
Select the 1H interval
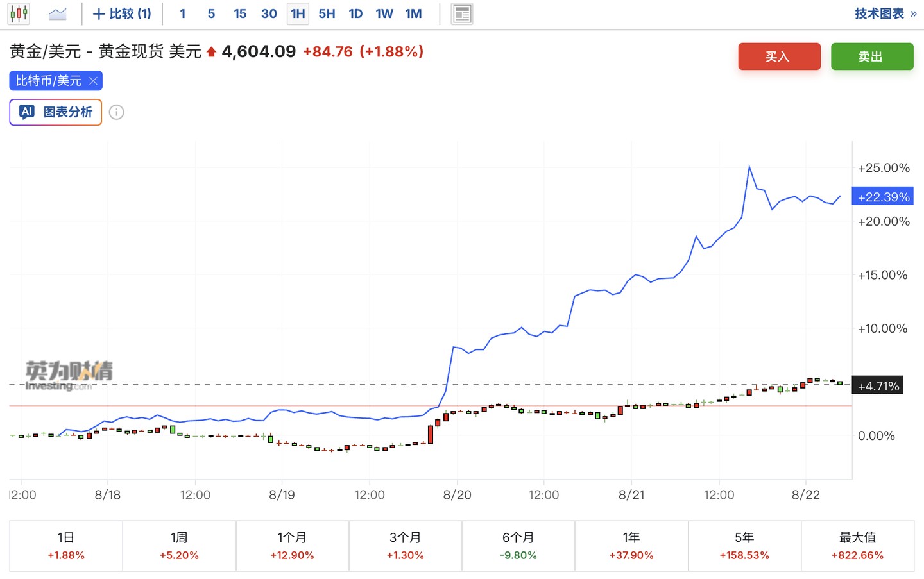[298, 13]
